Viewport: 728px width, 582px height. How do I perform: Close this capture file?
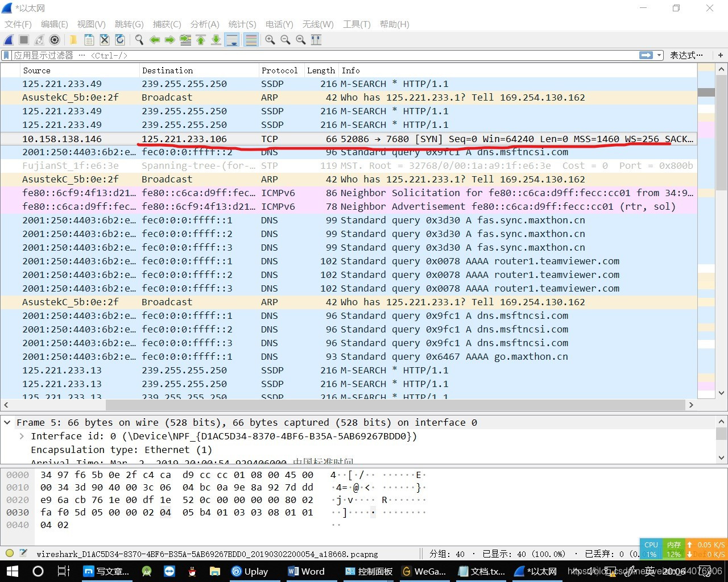click(x=104, y=40)
